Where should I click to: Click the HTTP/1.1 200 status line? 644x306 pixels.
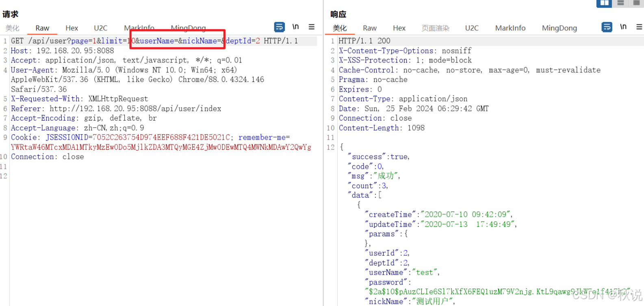coord(364,41)
